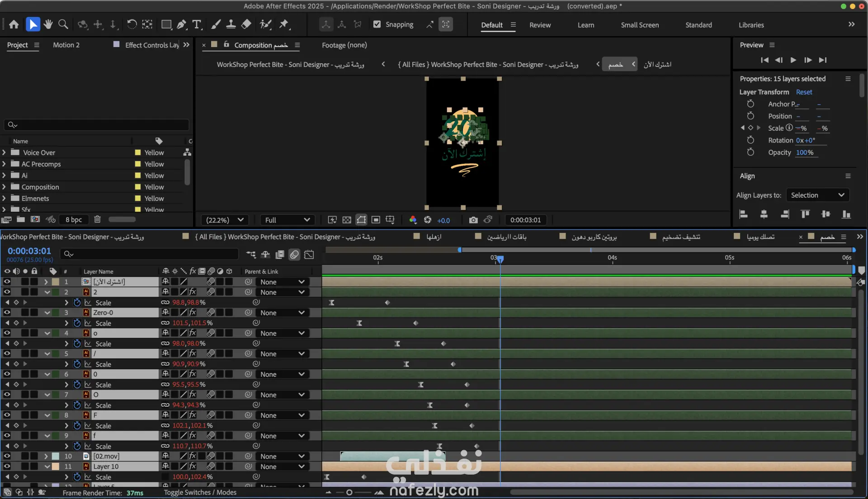The image size is (868, 499).
Task: Click the snapshot camera icon
Action: coord(473,220)
